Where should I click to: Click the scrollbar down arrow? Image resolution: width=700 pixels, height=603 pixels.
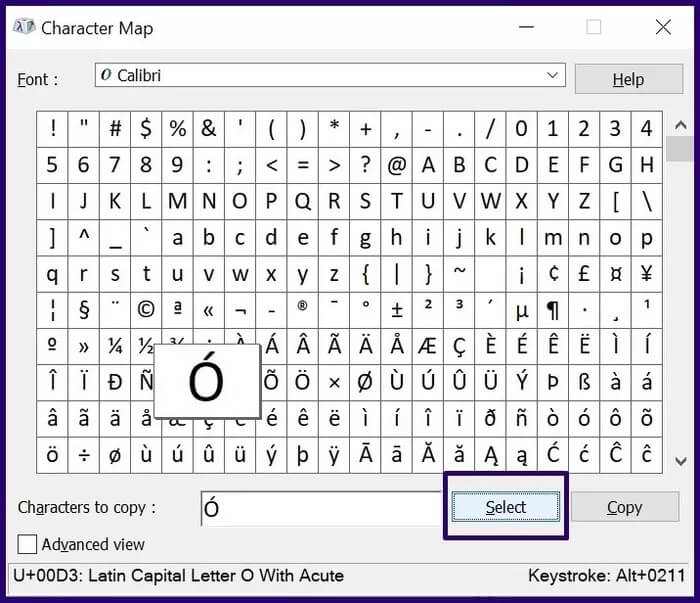pos(681,461)
